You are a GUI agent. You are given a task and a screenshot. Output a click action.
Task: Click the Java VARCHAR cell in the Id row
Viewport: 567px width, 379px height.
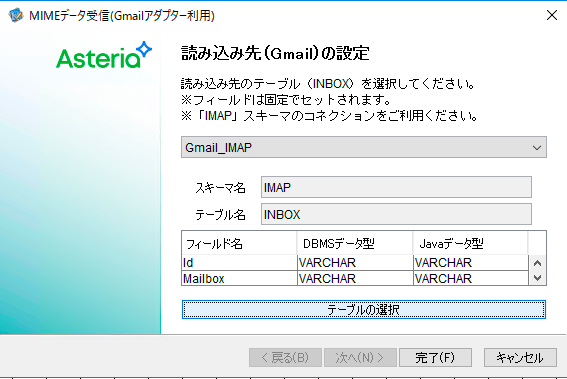(x=471, y=263)
